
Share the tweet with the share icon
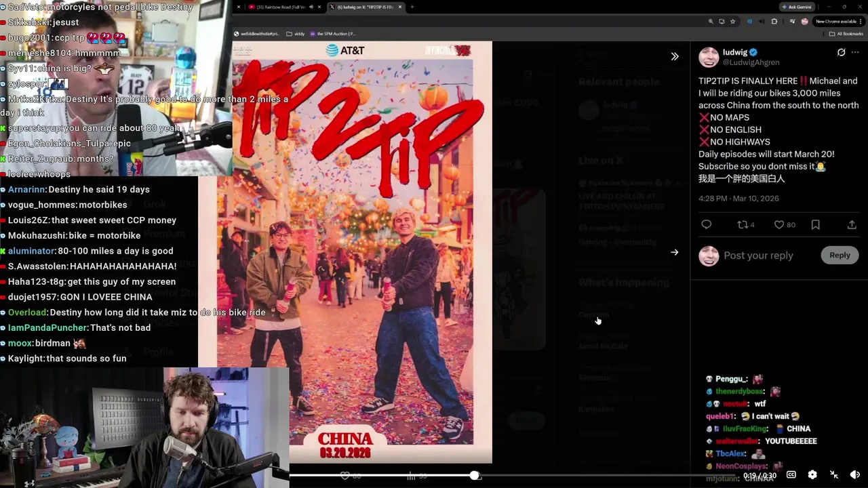click(852, 224)
